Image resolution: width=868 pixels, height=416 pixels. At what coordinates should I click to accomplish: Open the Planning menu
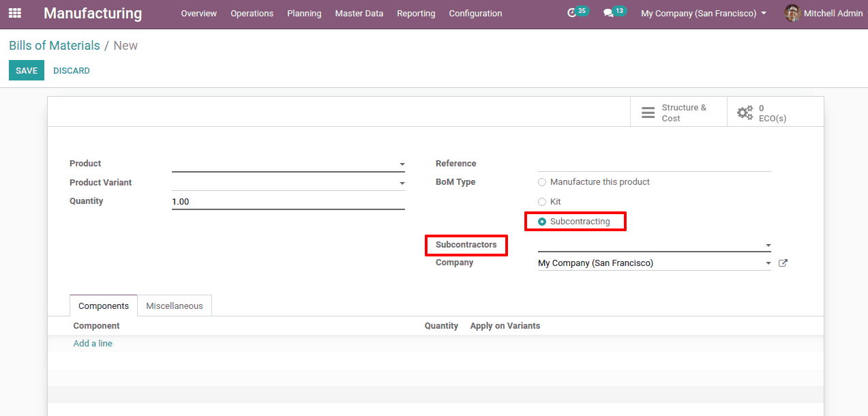(x=304, y=13)
